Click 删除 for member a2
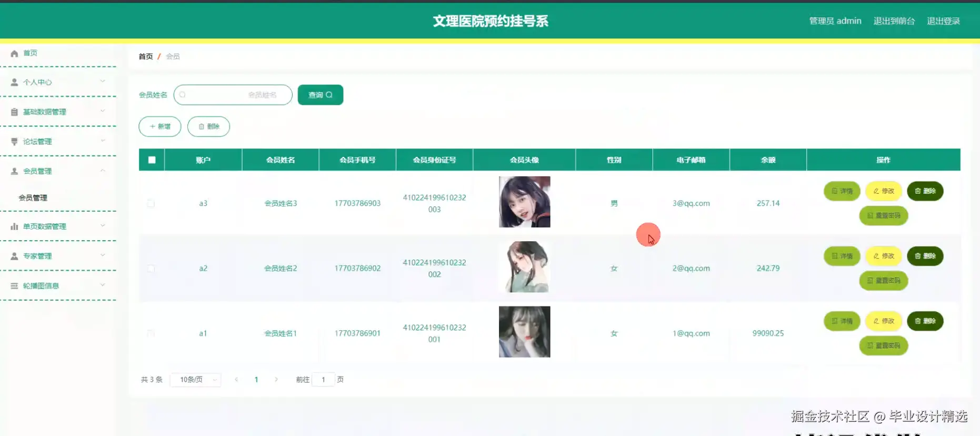This screenshot has width=980, height=436. pos(925,256)
